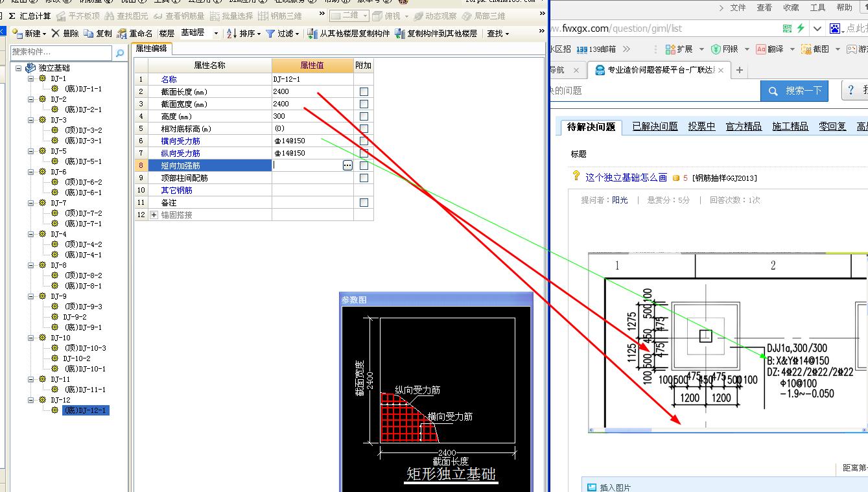Viewport: 868px width, 492px height.
Task: Click magnifier icon in component search box
Action: pyautogui.click(x=119, y=53)
